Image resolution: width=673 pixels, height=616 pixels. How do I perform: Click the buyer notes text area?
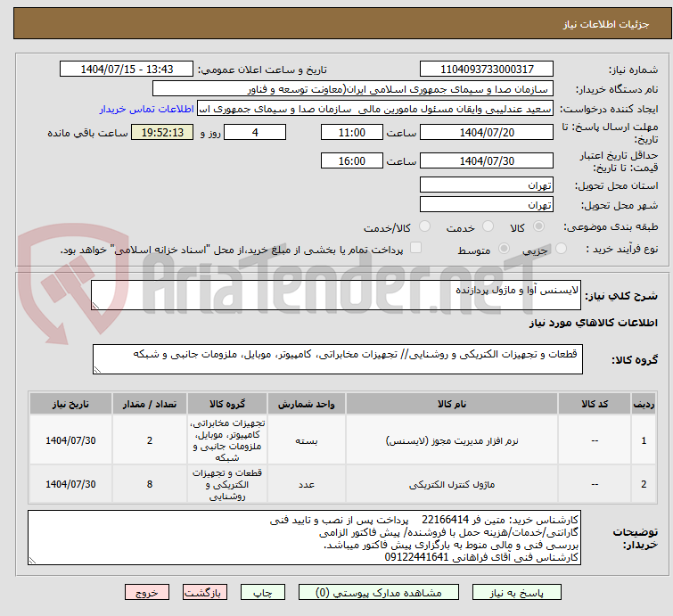304,538
